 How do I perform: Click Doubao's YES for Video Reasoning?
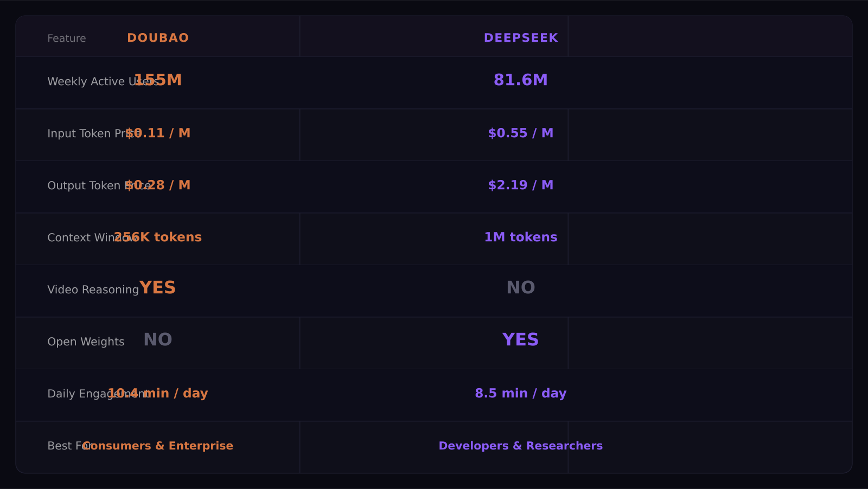(x=158, y=287)
